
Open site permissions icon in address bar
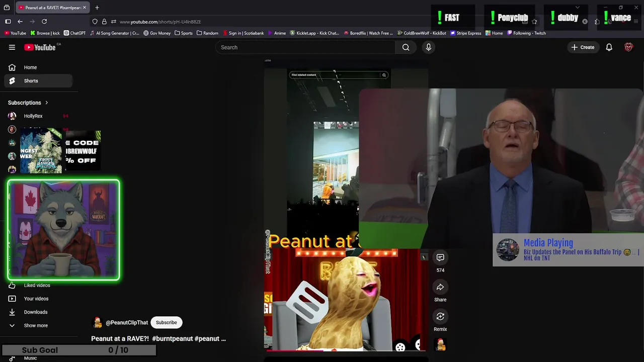point(114,22)
